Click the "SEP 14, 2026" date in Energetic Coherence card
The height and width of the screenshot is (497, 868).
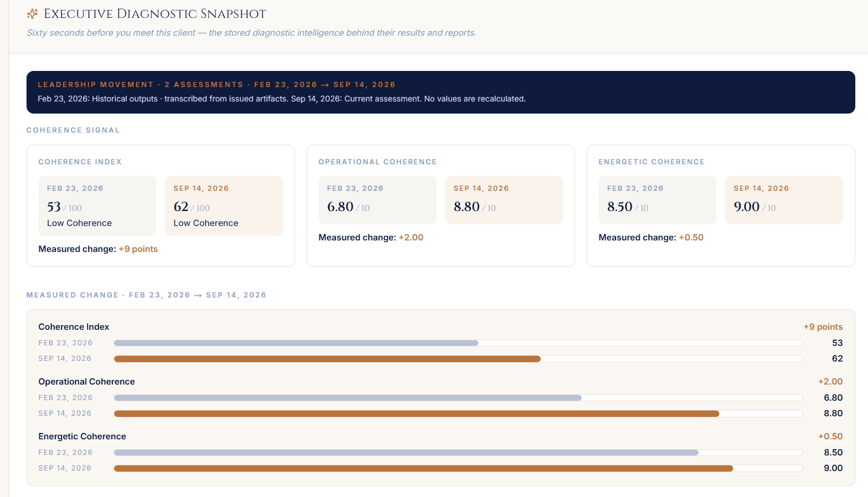(761, 189)
